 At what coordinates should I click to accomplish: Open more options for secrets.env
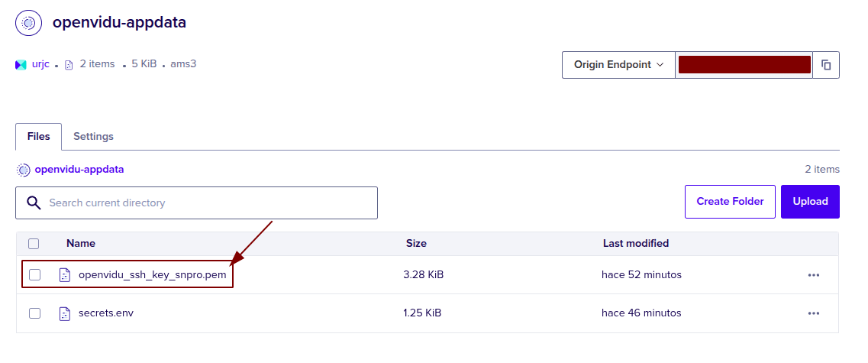pyautogui.click(x=813, y=313)
